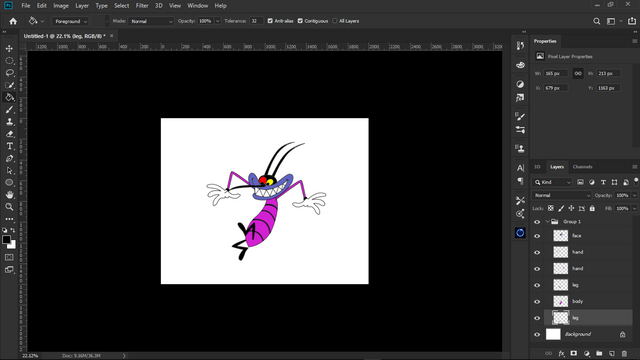Select the Ellipse shape tool

pos(9,182)
